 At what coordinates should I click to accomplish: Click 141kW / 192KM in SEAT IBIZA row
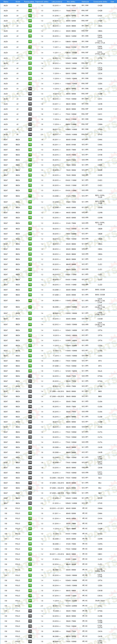(71, 371)
